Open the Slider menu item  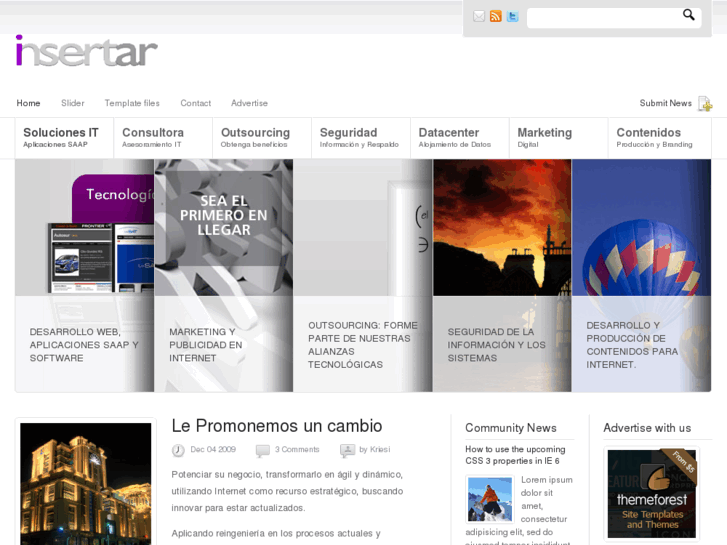(73, 103)
